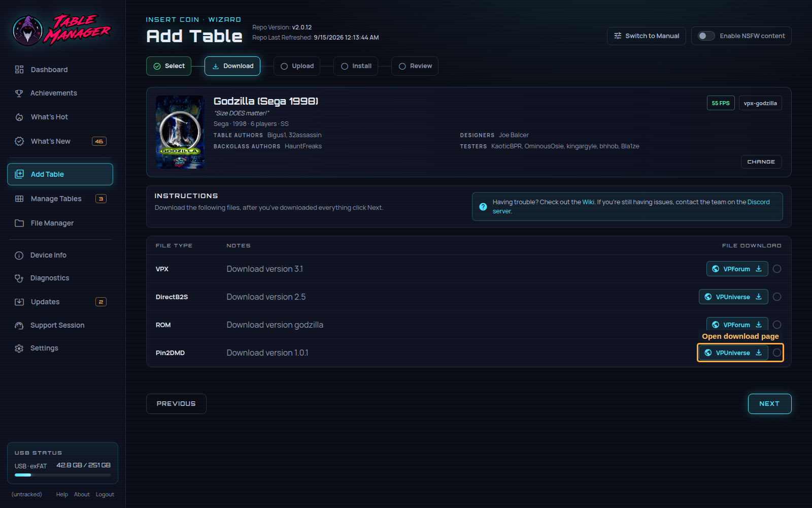Viewport: 812px width, 508px height.
Task: Download ROM file from VPForum
Action: coord(737,324)
